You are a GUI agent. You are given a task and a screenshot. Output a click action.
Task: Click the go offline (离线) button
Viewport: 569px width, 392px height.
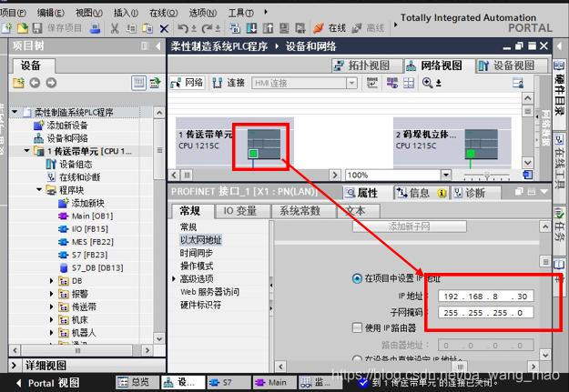[368, 28]
